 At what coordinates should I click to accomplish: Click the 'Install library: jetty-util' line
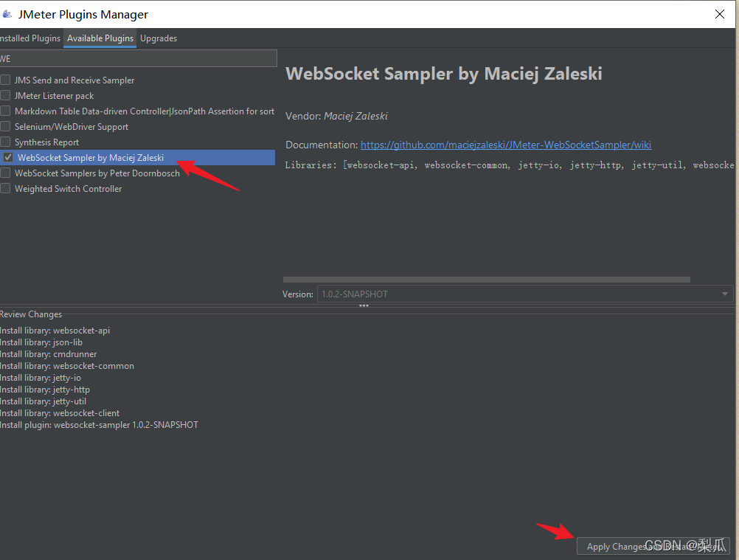(43, 401)
